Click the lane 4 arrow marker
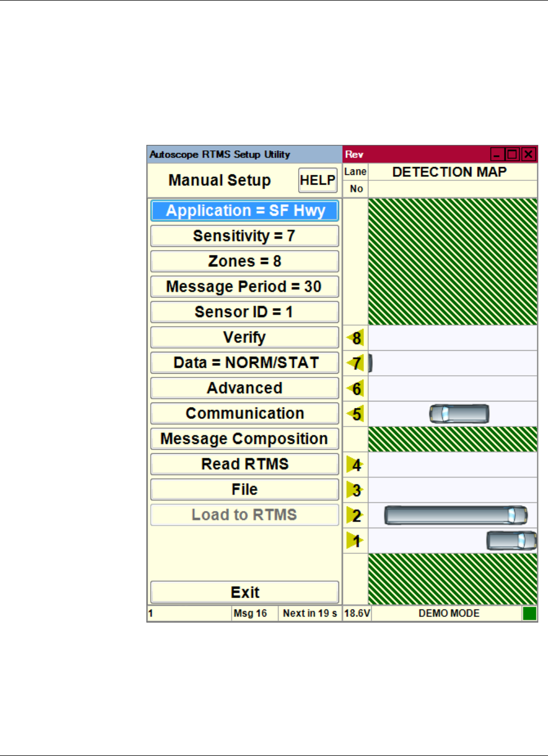Image resolution: width=548 pixels, height=756 pixels. pyautogui.click(x=355, y=465)
